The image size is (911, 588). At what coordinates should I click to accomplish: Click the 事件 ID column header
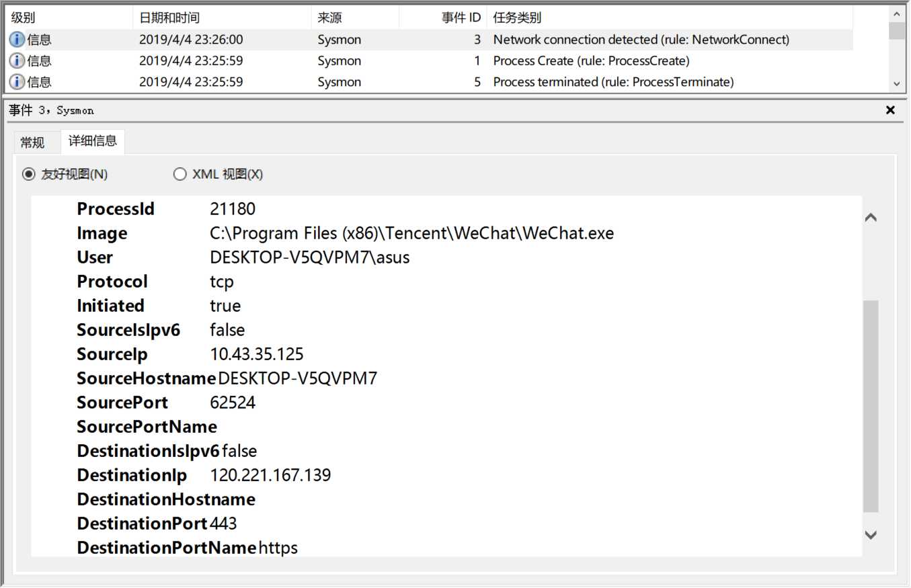point(444,18)
